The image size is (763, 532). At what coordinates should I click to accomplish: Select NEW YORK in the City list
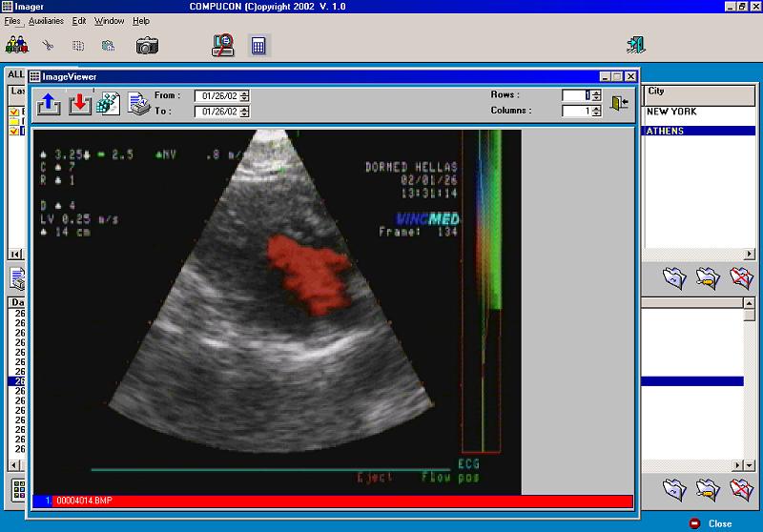[x=699, y=112]
